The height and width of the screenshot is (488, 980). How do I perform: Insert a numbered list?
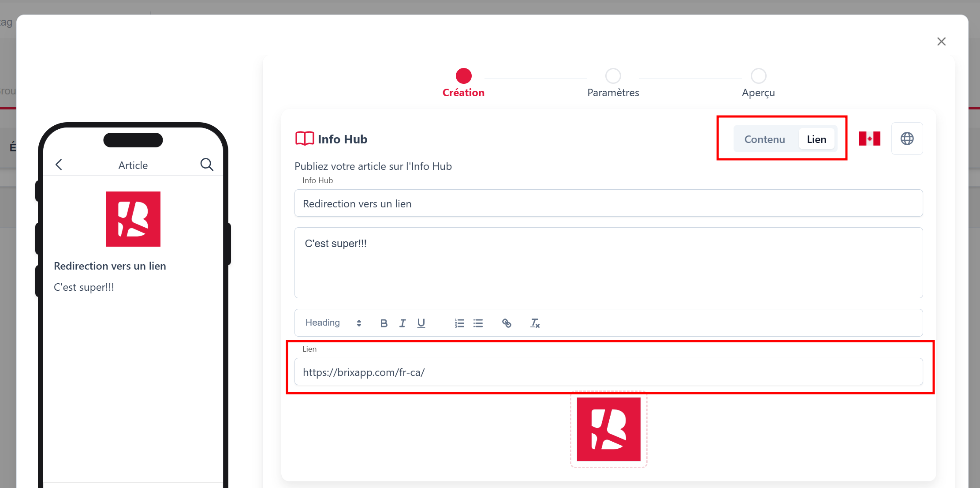[459, 323]
